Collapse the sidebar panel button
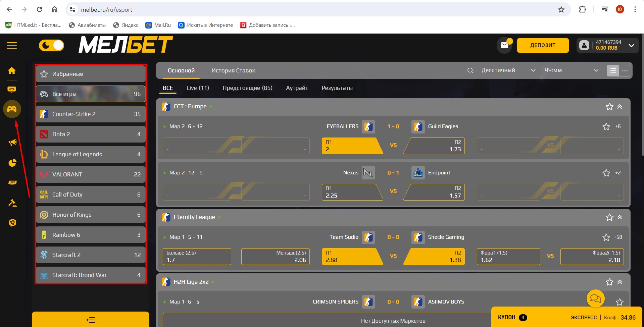 [91, 320]
